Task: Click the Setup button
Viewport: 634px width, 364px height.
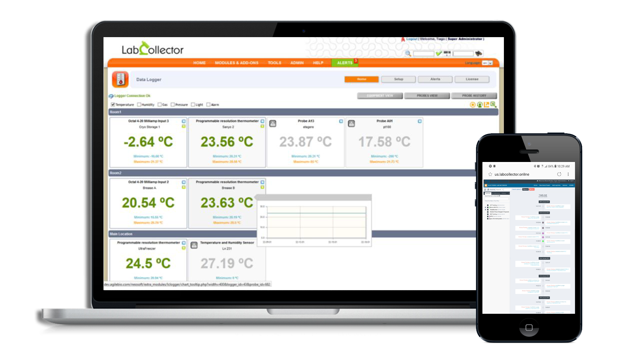Action: (398, 79)
